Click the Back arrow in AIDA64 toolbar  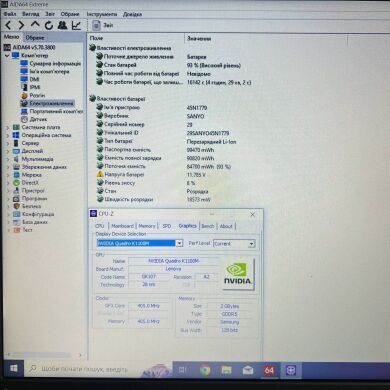pos(9,25)
